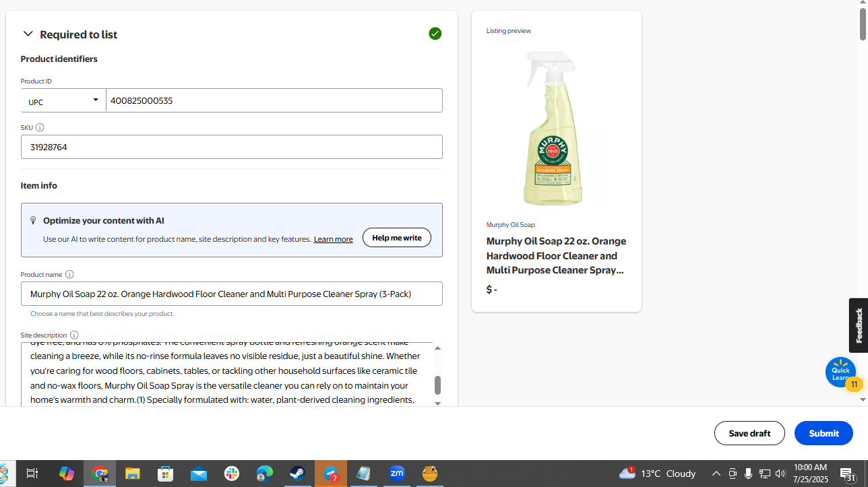Screen dimensions: 868x487
Task: Edit the SKU input field
Action: pyautogui.click(x=232, y=147)
